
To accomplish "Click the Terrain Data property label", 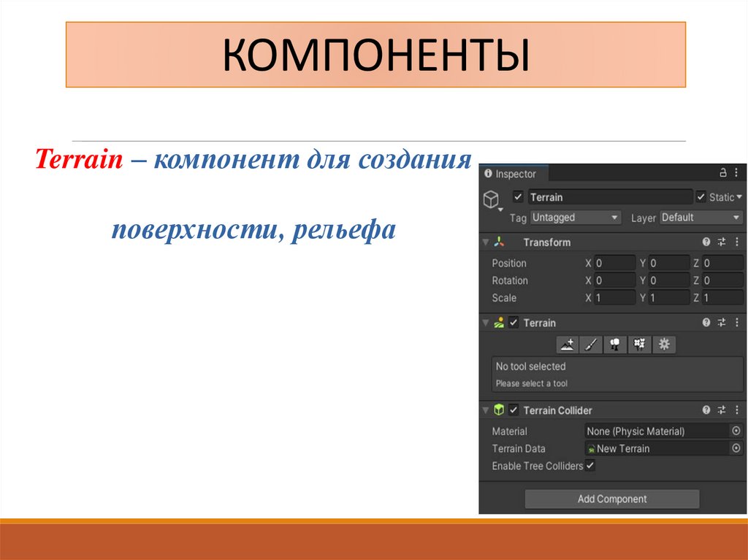I will [x=519, y=448].
